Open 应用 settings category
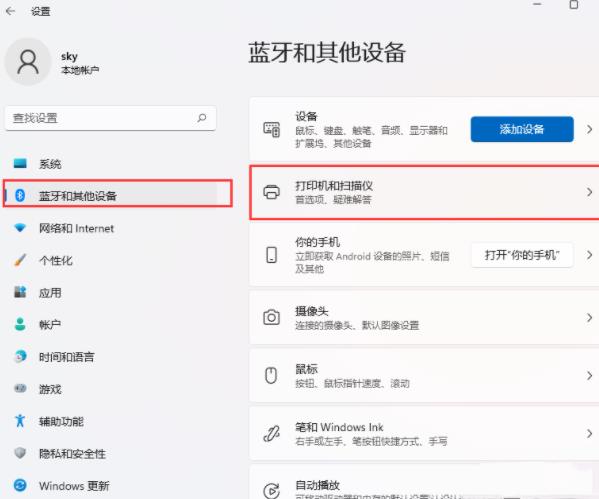599x499 pixels. (111, 293)
